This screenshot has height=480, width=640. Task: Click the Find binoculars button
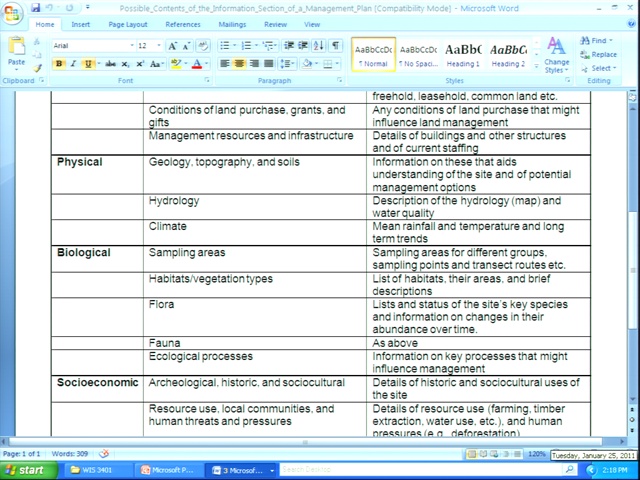pyautogui.click(x=596, y=40)
